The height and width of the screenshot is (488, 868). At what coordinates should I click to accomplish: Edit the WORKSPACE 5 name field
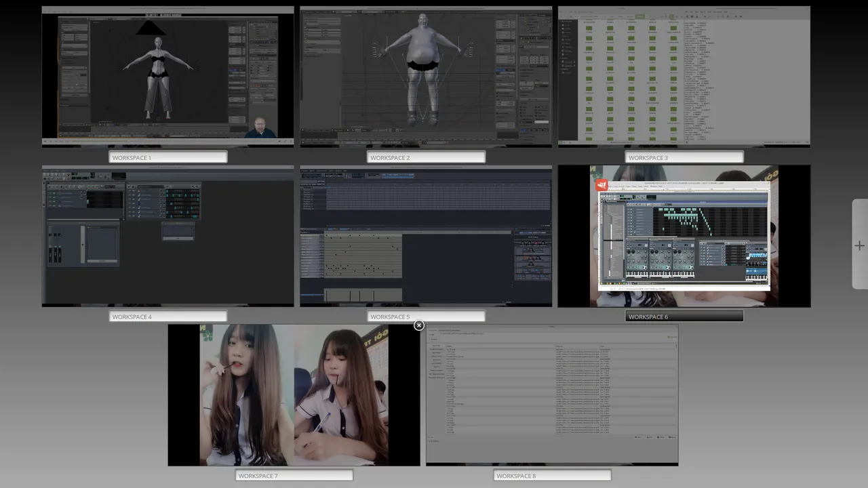[426, 317]
